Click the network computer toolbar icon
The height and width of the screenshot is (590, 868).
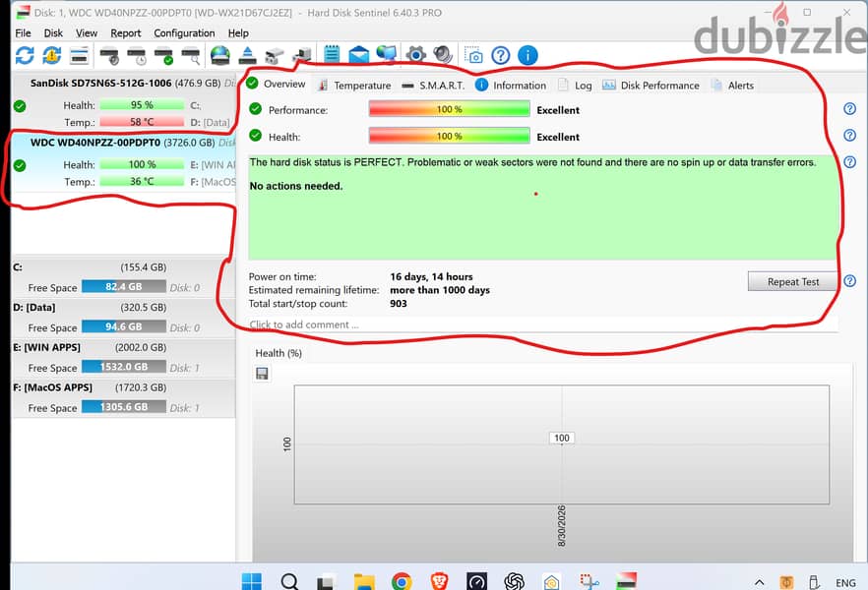[302, 55]
